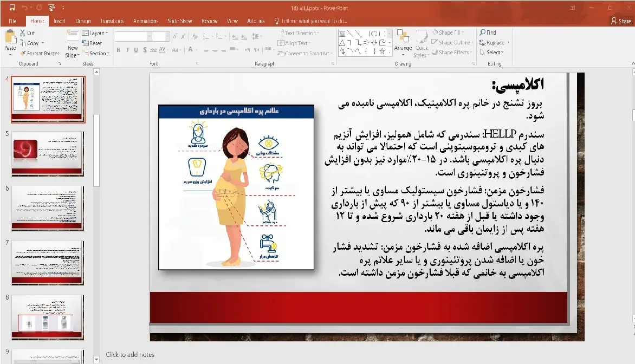Toggle Strikethrough formatting
Viewport: 635px width, 364px height.
tap(153, 50)
